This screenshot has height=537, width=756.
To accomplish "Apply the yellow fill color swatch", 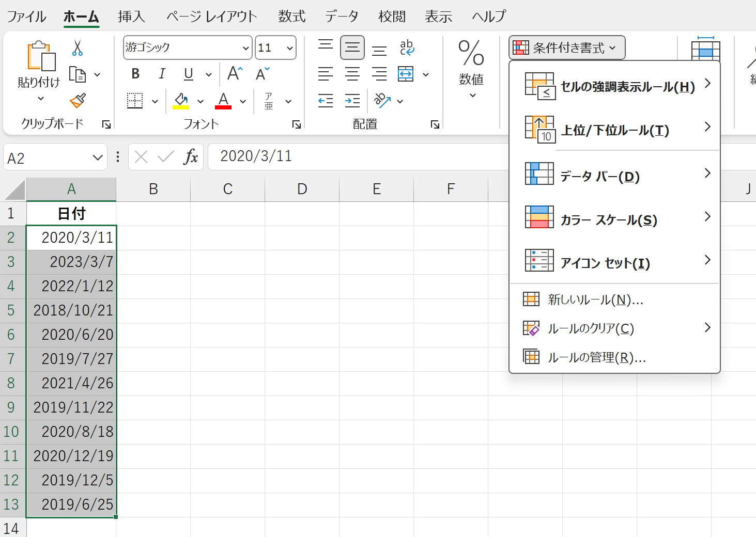I will [x=180, y=101].
